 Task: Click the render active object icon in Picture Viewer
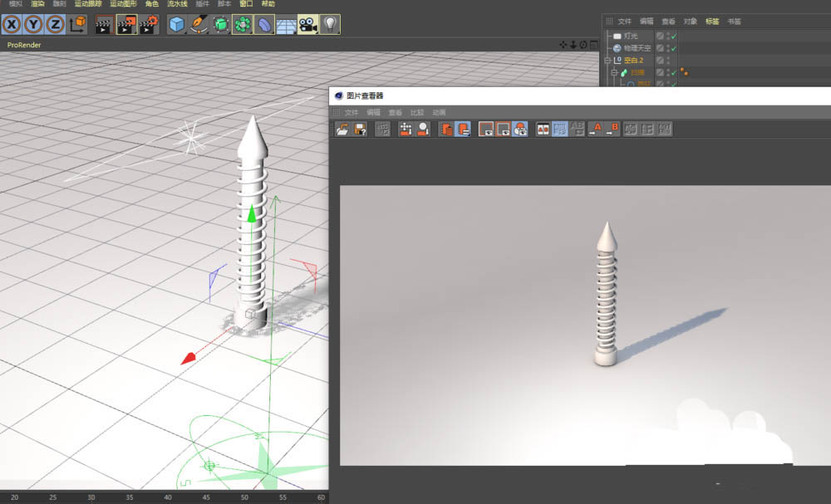tap(423, 130)
